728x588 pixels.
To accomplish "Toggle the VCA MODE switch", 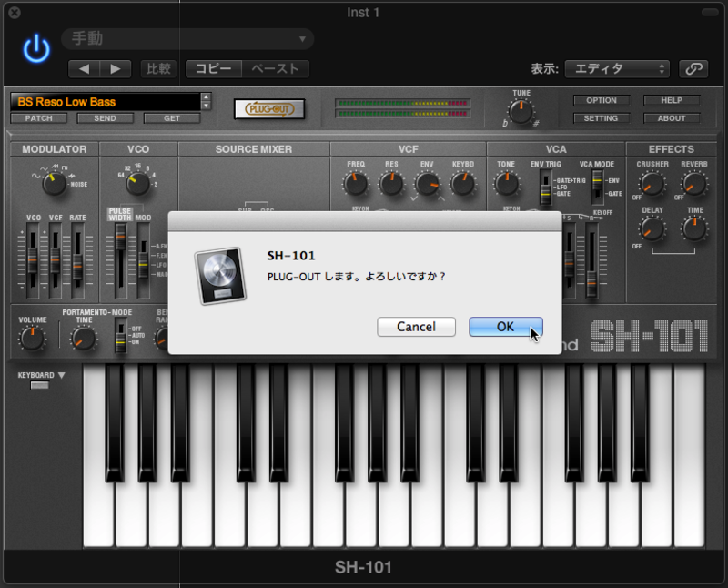I will tap(597, 188).
